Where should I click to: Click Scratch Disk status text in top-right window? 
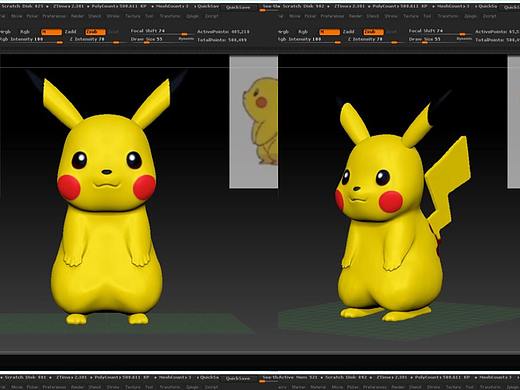tap(303, 7)
